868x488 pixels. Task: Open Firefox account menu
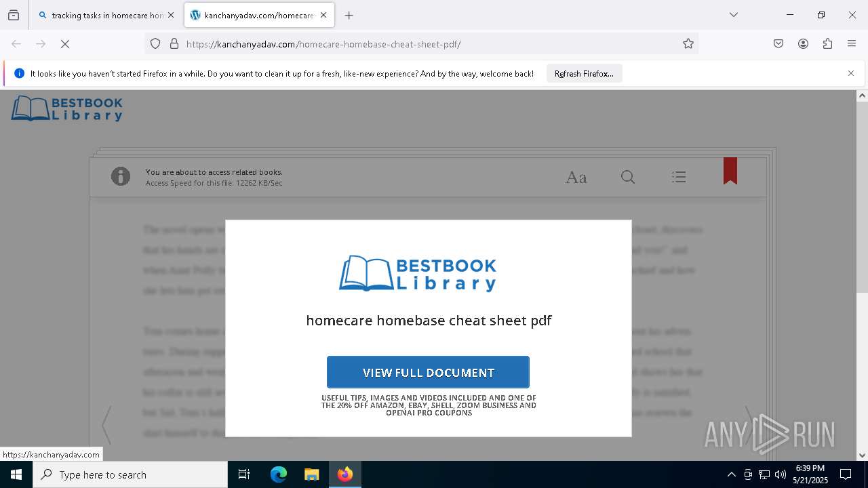803,44
